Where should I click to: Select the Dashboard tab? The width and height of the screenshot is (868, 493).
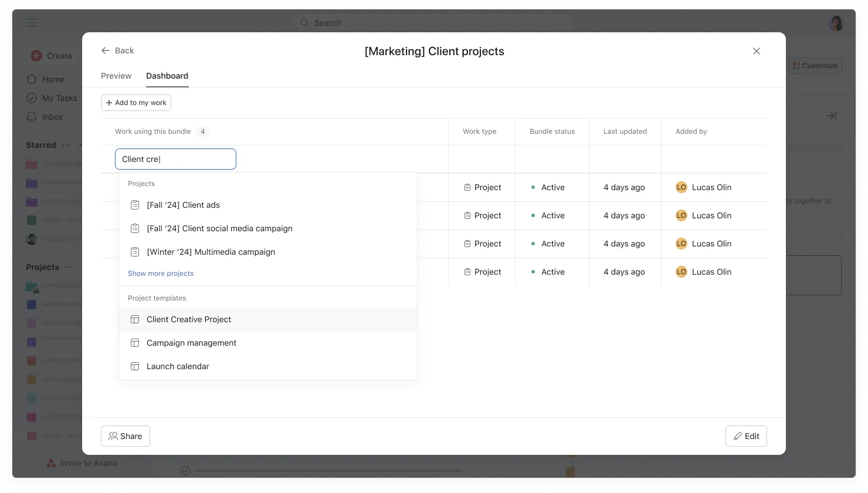pyautogui.click(x=167, y=76)
